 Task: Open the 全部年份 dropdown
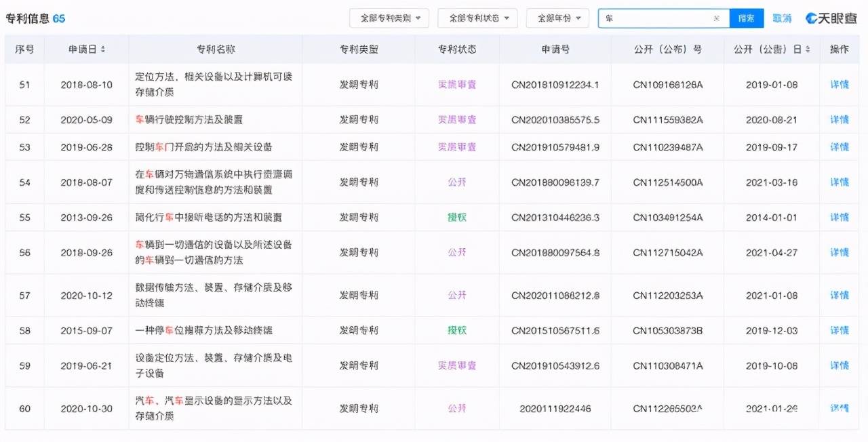(x=557, y=18)
